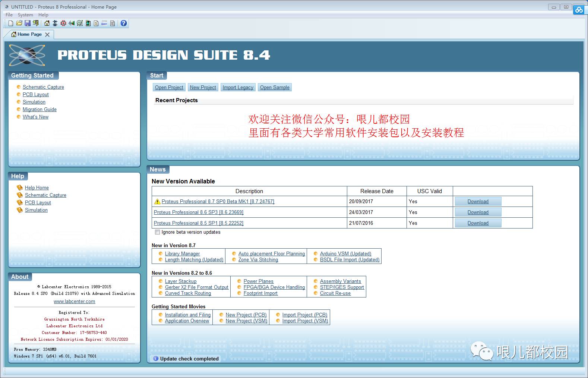Image resolution: width=588 pixels, height=378 pixels.
Task: Open Schematic Capture in Getting Started
Action: tap(43, 87)
